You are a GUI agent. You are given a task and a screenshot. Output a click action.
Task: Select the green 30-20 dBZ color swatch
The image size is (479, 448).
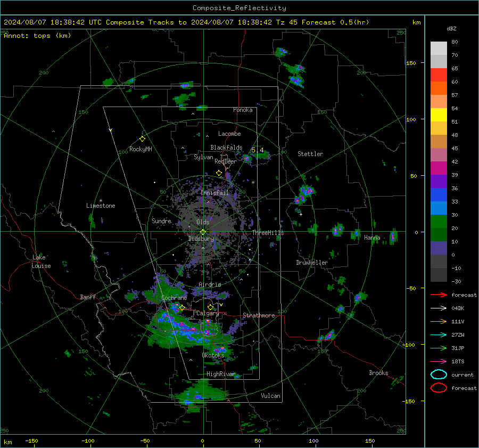[439, 222]
